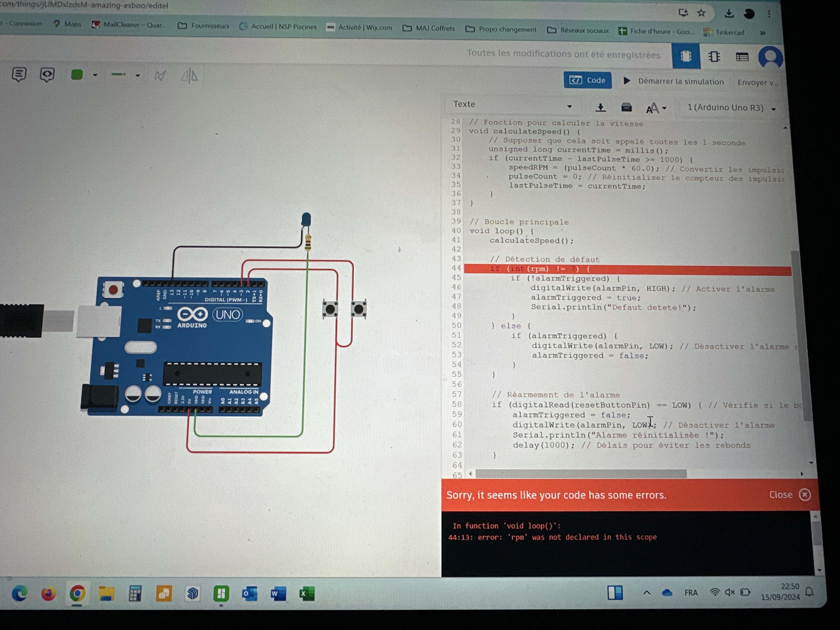Click the green wire color swatch
Image resolution: width=840 pixels, height=630 pixels.
[x=77, y=74]
